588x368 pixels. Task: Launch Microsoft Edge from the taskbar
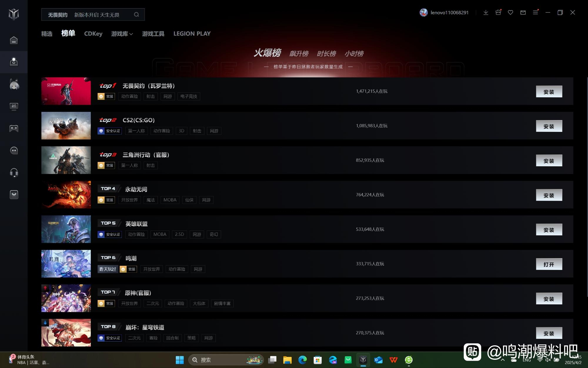coord(303,360)
